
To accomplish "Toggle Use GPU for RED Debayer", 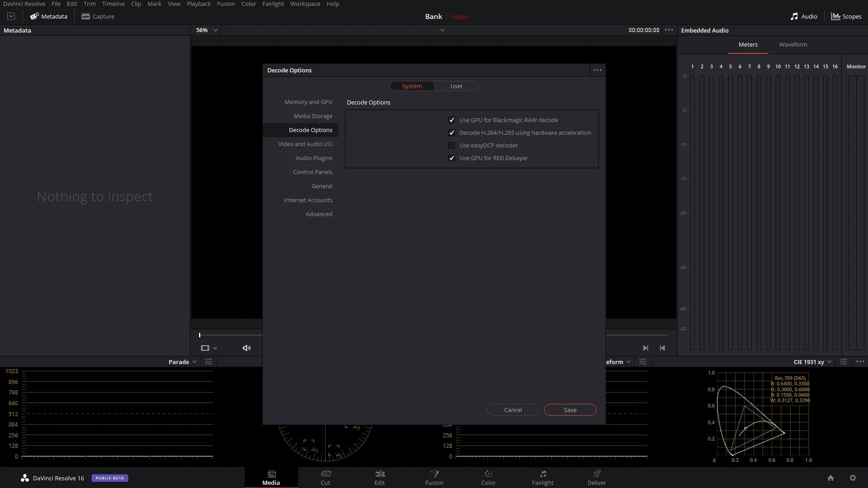I will (451, 158).
